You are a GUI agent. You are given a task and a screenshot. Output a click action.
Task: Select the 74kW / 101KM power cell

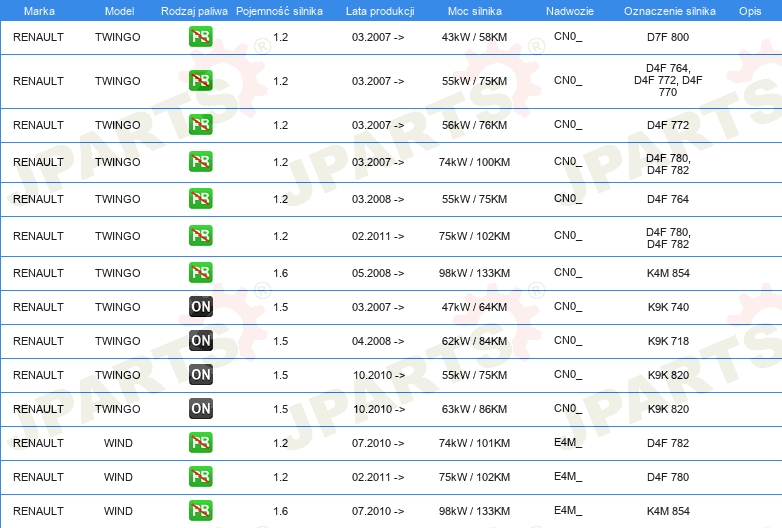click(x=474, y=443)
